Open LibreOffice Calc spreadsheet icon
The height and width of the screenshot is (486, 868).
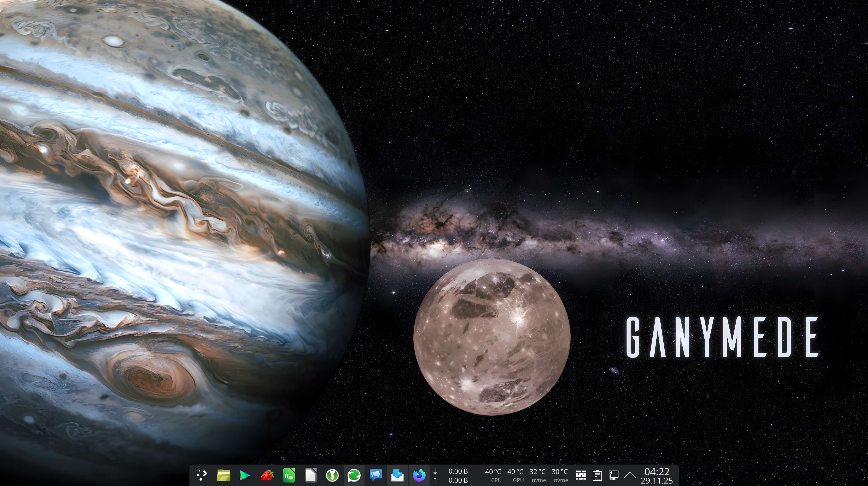click(x=289, y=475)
